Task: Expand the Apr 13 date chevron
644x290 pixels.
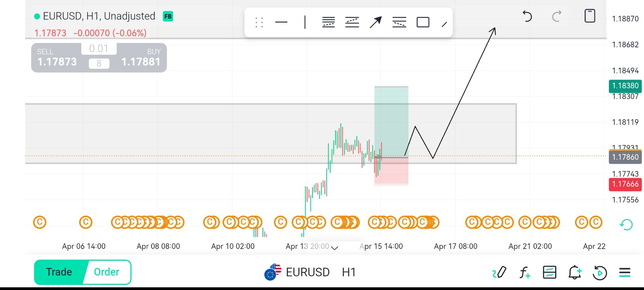Action: click(x=334, y=248)
